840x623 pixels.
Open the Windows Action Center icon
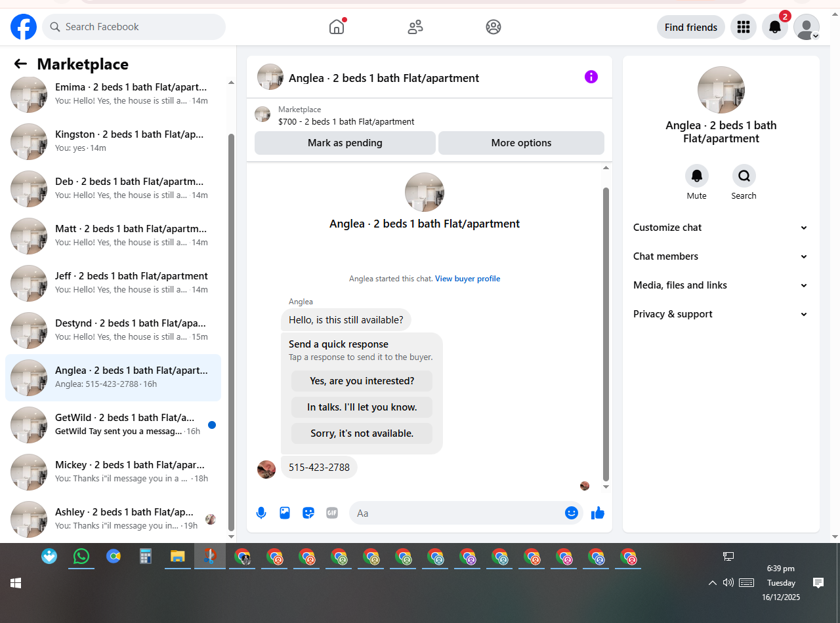click(818, 582)
